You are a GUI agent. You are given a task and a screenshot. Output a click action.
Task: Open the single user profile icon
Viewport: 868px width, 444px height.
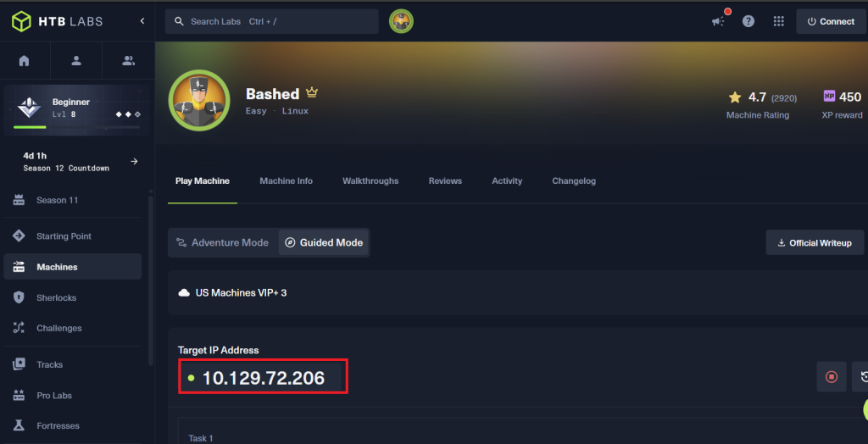click(x=75, y=61)
